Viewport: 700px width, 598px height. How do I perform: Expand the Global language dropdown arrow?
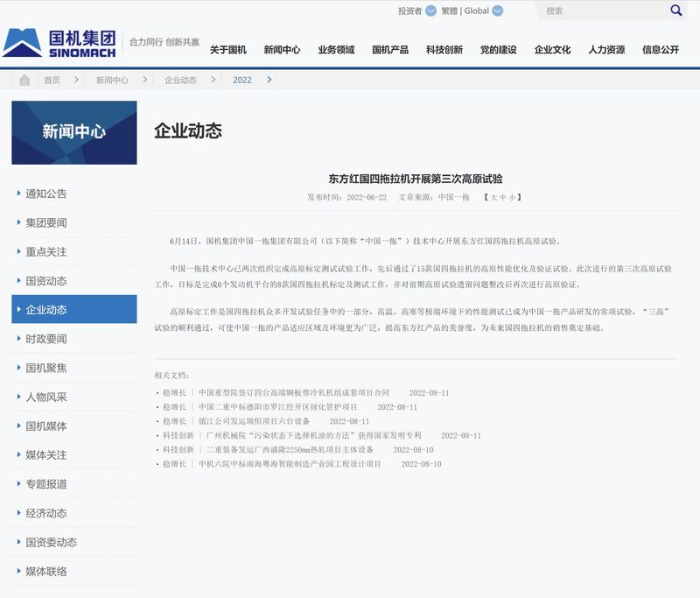pyautogui.click(x=498, y=11)
